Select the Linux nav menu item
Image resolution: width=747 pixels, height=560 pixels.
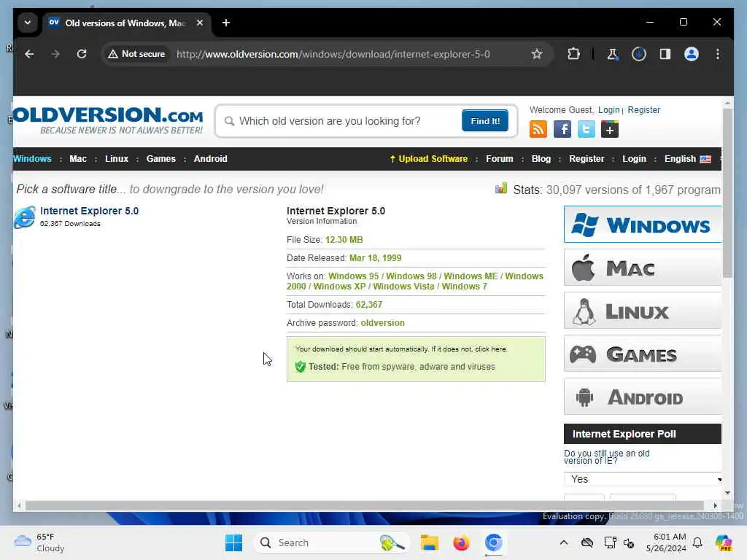[x=117, y=159]
